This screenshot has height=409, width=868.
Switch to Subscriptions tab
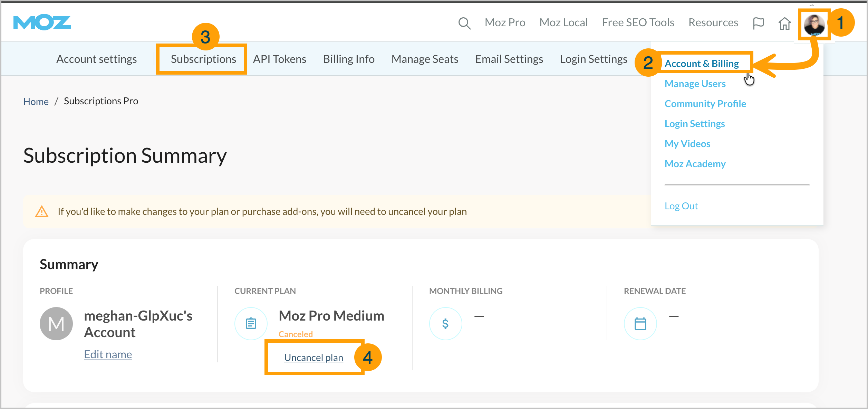pyautogui.click(x=203, y=59)
